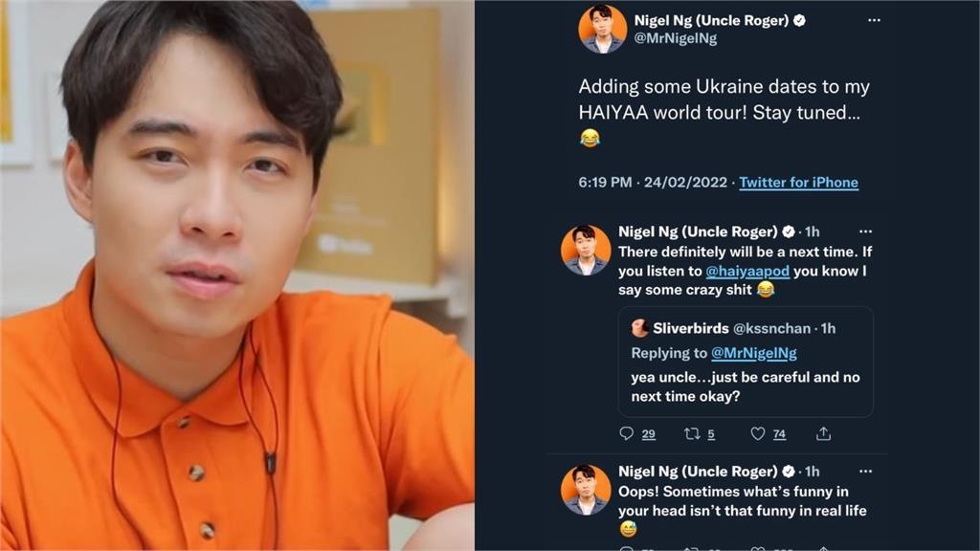Click the like count 74
This screenshot has height=551, width=980.
click(779, 434)
